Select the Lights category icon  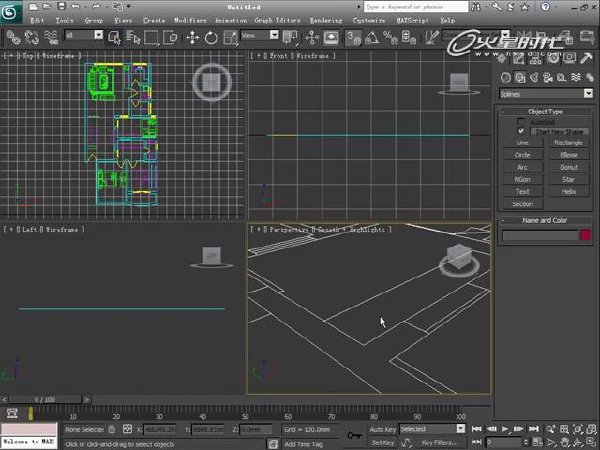tap(534, 78)
